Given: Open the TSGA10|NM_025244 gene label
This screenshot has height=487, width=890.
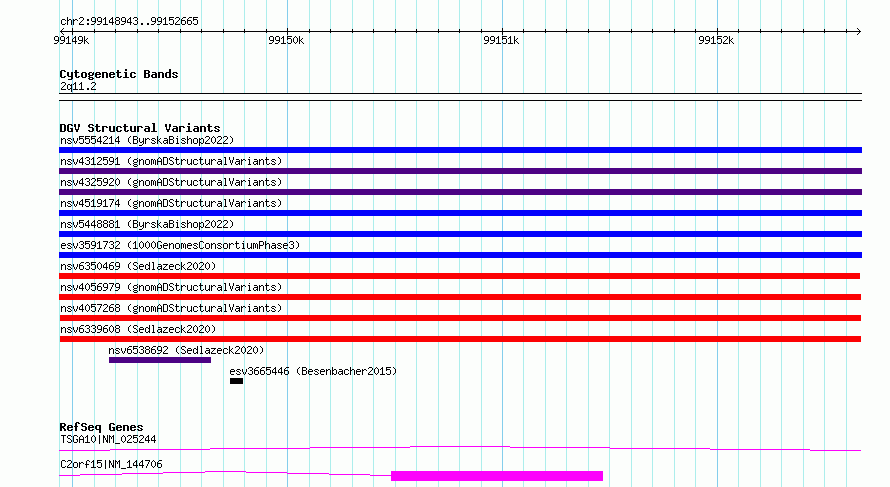Looking at the screenshot, I should click(108, 439).
